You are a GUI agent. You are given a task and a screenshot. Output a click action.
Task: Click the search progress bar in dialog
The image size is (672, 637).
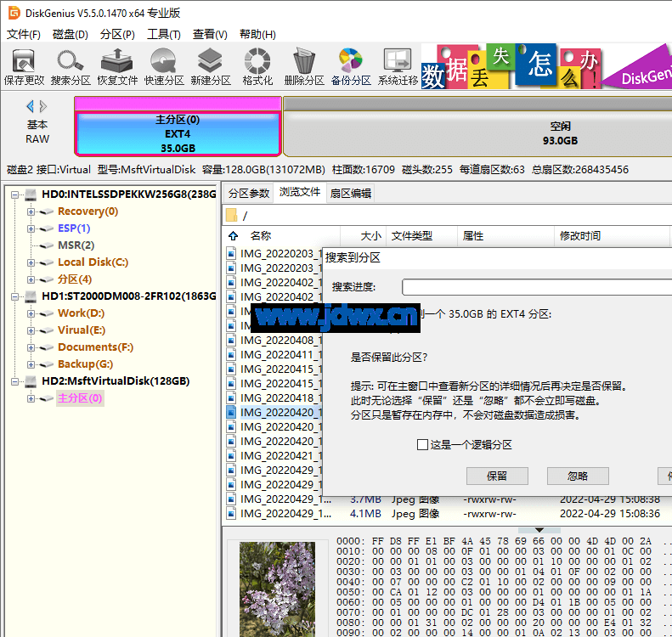[x=537, y=286]
